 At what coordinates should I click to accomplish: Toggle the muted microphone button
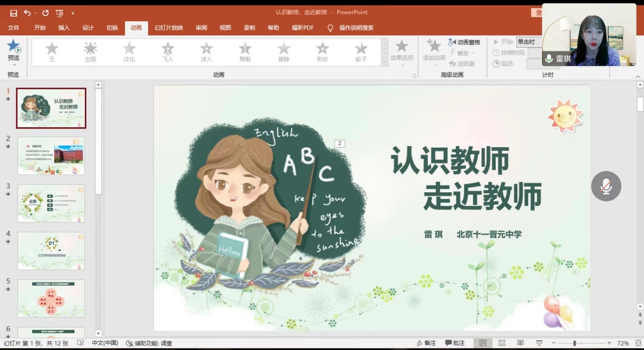[606, 186]
